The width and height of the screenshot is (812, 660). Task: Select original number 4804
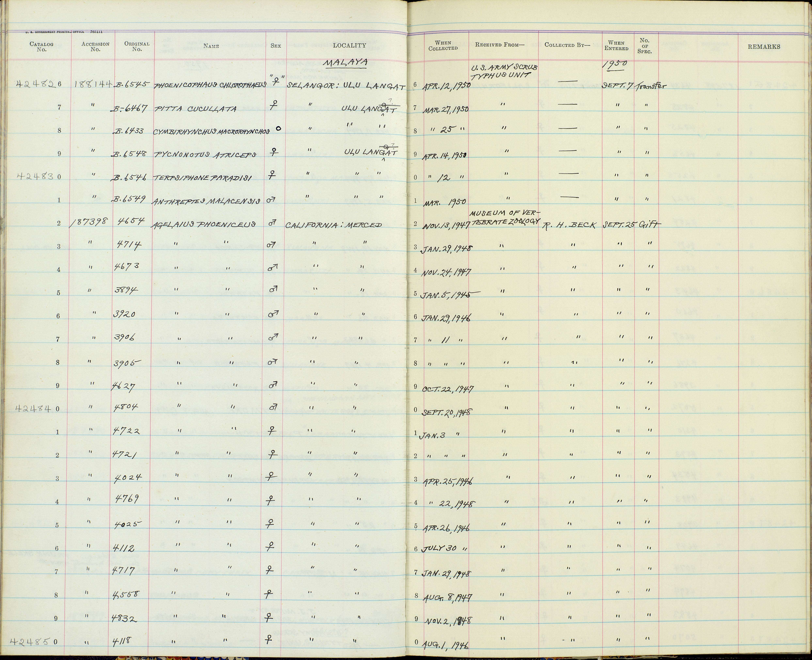point(127,408)
